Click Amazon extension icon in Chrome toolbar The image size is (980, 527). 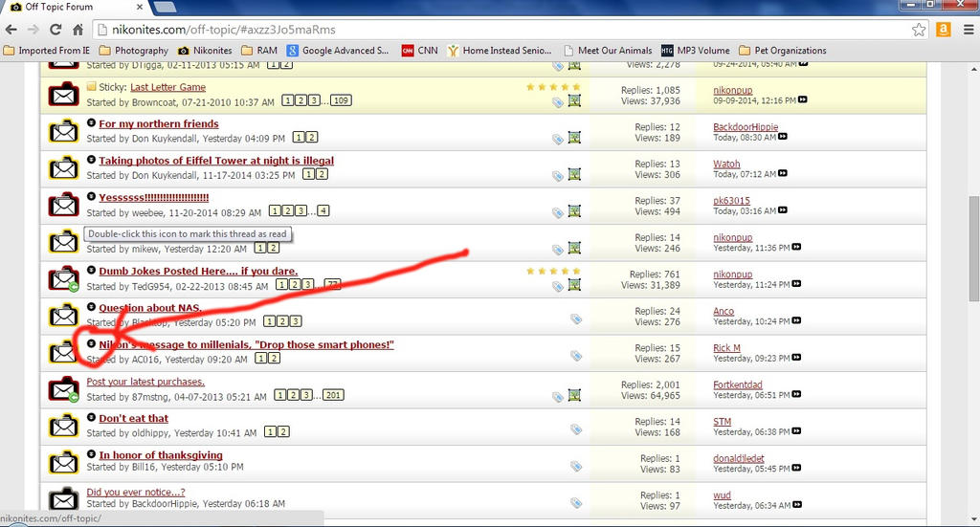click(944, 29)
